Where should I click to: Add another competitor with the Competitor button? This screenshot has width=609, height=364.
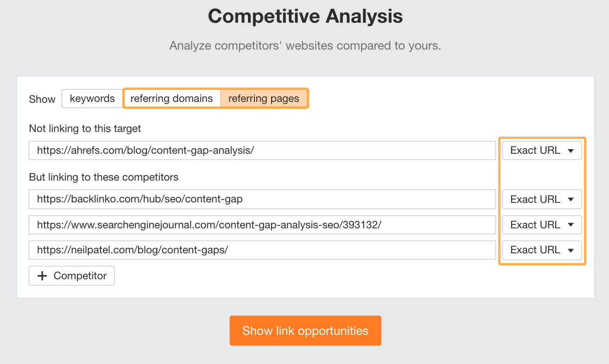click(71, 276)
